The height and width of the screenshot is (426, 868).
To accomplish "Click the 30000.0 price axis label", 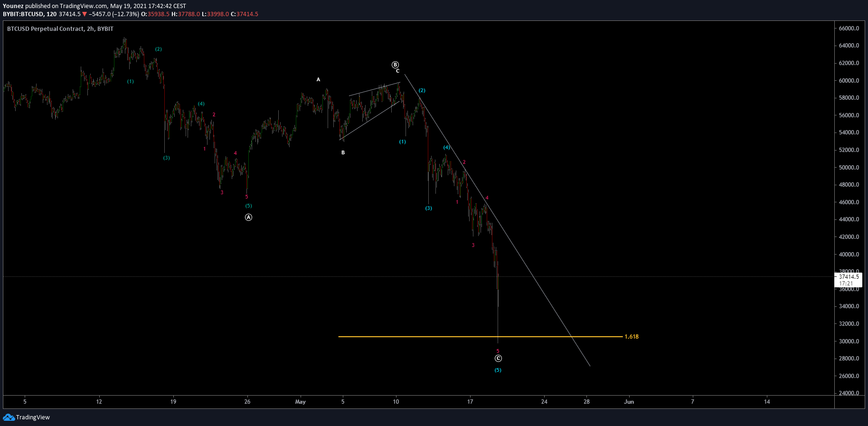I will point(849,341).
